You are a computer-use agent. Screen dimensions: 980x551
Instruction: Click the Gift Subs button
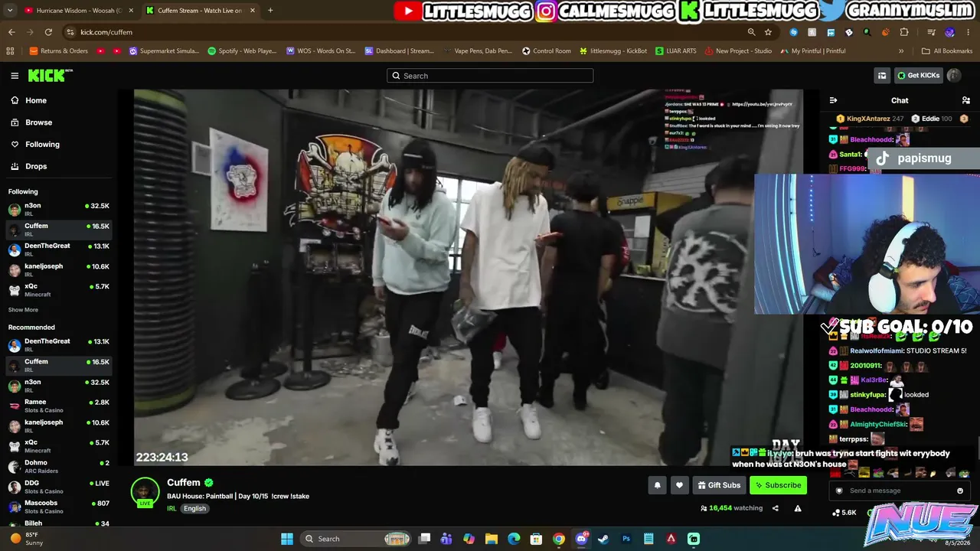click(x=719, y=485)
